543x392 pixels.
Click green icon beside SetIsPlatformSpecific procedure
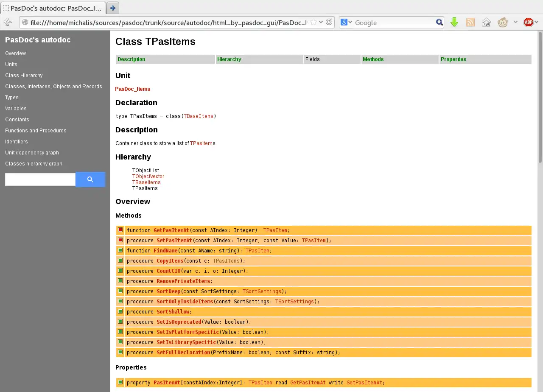120,332
